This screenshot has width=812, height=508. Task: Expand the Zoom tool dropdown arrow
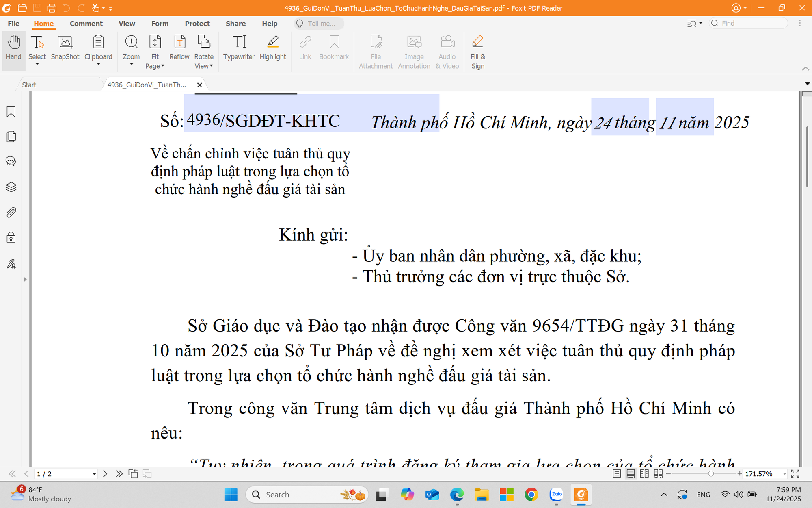pyautogui.click(x=131, y=64)
